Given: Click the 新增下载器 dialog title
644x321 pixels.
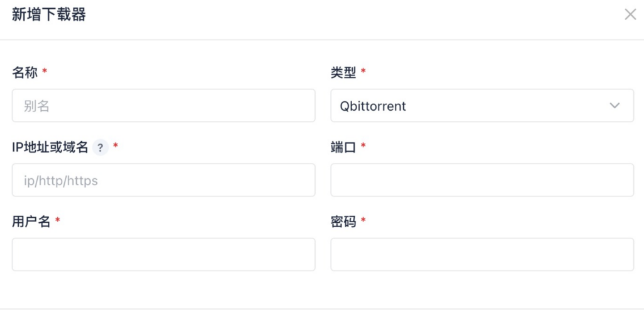Looking at the screenshot, I should [x=48, y=15].
